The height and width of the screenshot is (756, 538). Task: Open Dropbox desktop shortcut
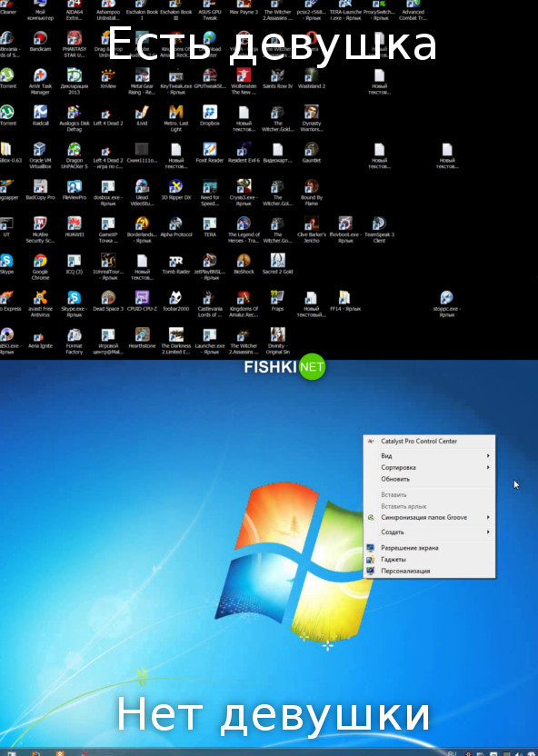tap(210, 115)
